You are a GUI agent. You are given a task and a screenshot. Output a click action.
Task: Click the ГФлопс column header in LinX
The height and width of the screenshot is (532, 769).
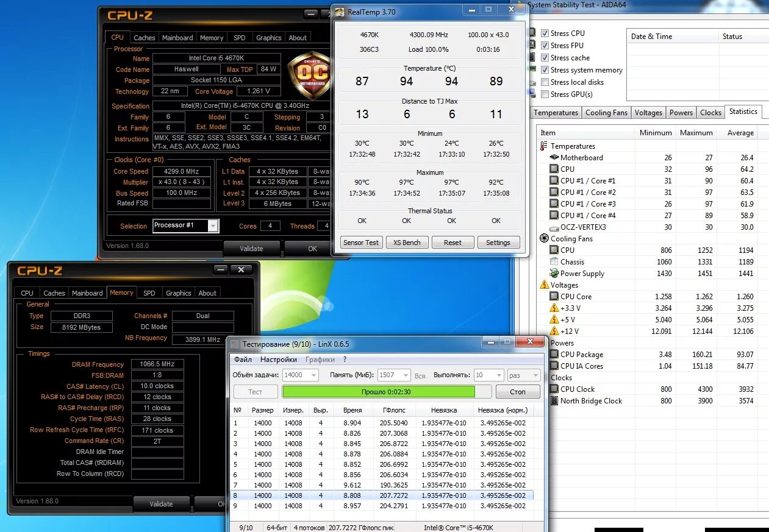395,410
